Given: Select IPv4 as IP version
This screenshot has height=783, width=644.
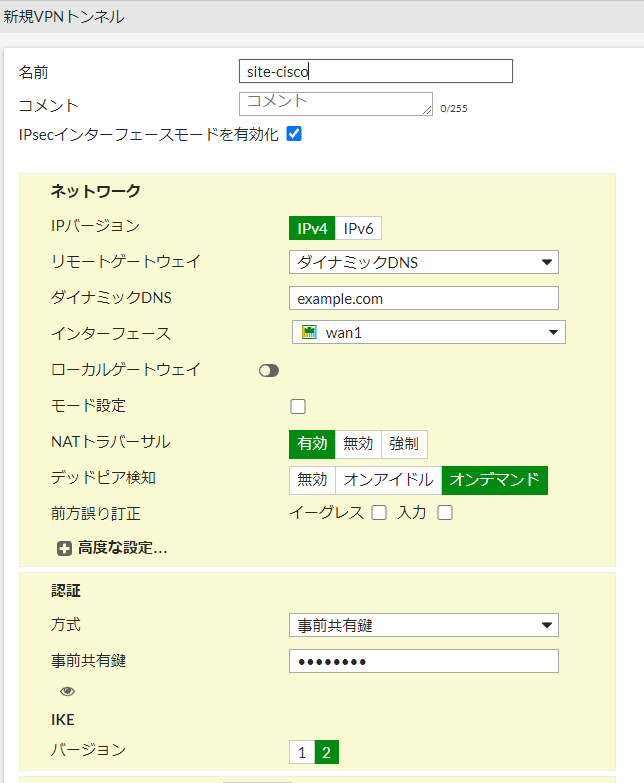Looking at the screenshot, I should click(x=312, y=229).
